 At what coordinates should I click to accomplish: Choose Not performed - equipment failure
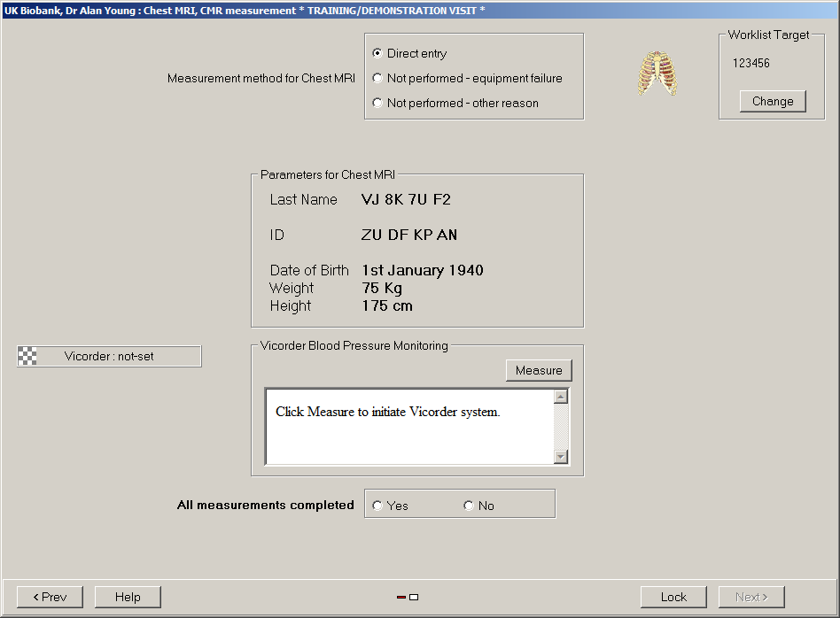[377, 79]
